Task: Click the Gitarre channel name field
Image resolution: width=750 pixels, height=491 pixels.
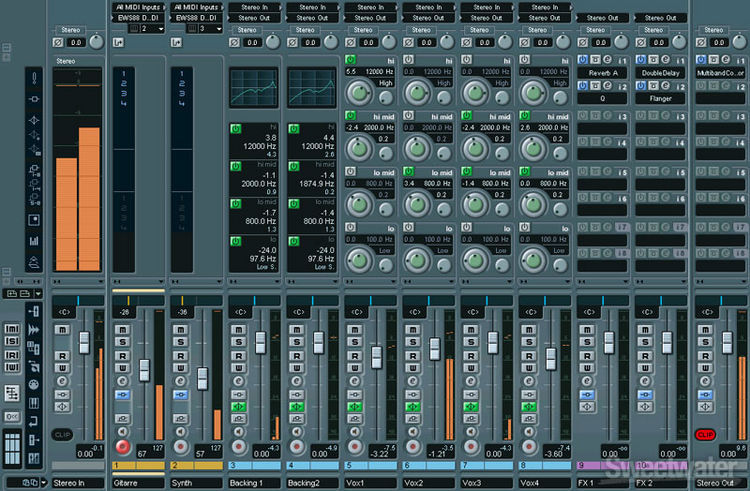Action: coord(138,483)
